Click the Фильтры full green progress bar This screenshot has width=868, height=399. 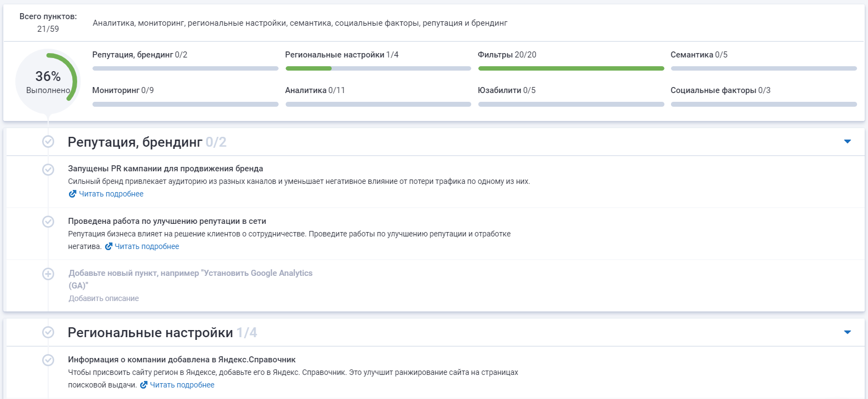[571, 68]
